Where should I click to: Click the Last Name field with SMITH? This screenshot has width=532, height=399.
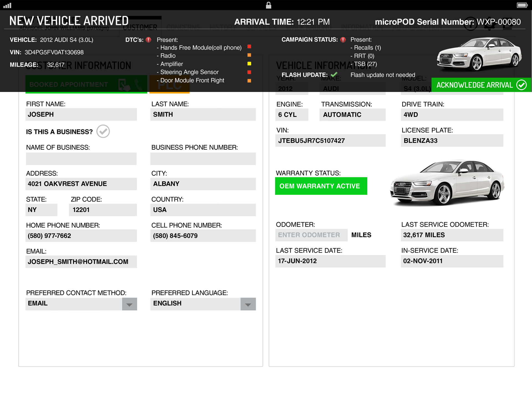203,114
